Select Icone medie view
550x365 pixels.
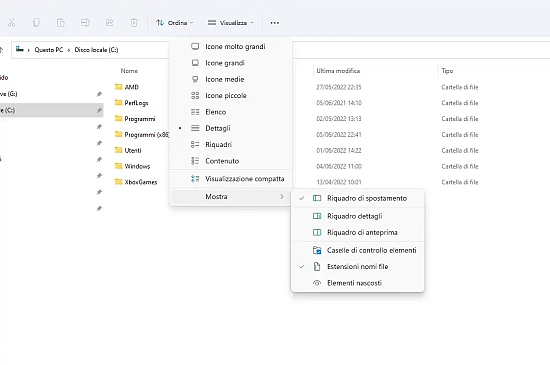point(231,79)
